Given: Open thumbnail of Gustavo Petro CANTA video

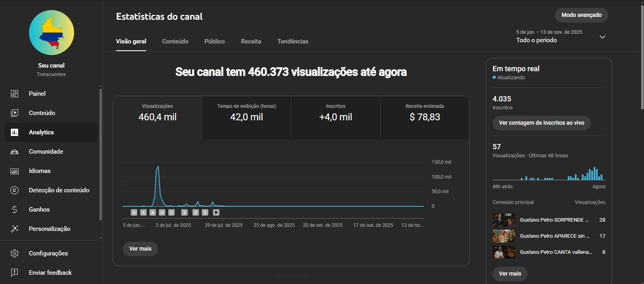Looking at the screenshot, I should tap(504, 252).
